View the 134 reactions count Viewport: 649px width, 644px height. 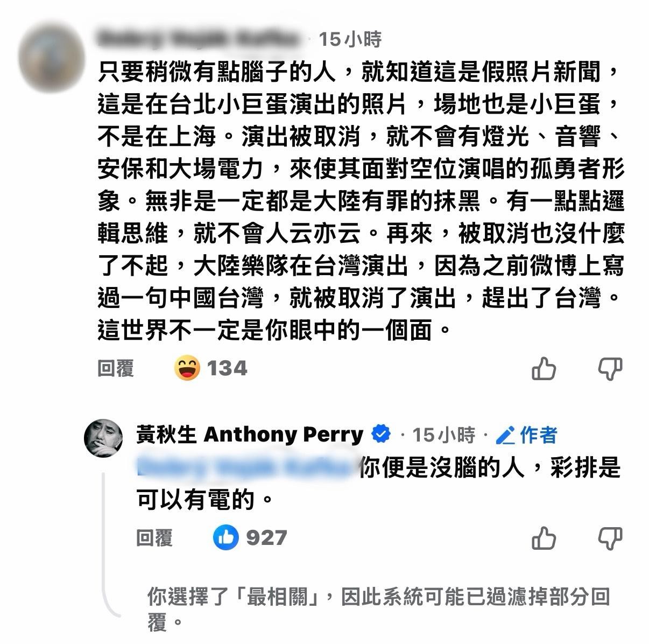227,369
